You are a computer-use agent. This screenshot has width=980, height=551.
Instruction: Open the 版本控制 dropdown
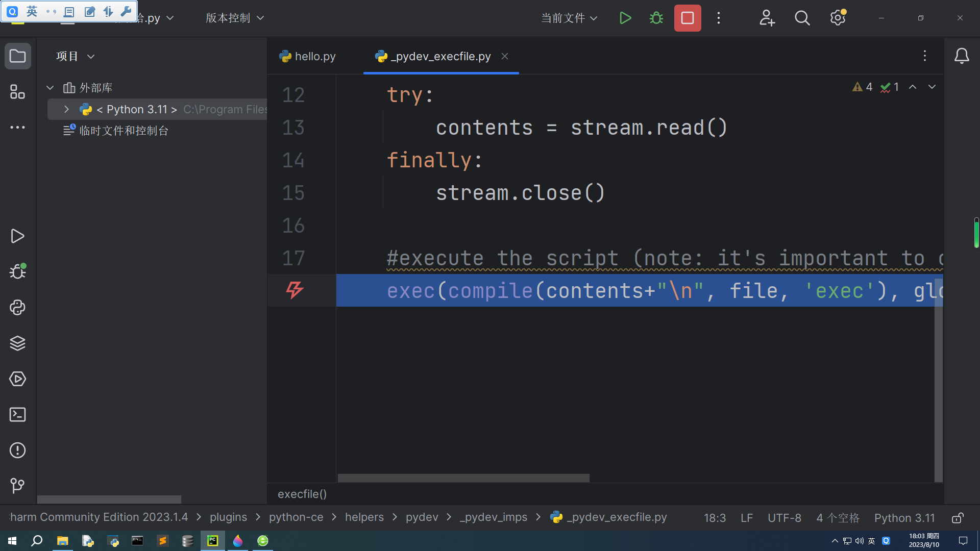tap(235, 18)
